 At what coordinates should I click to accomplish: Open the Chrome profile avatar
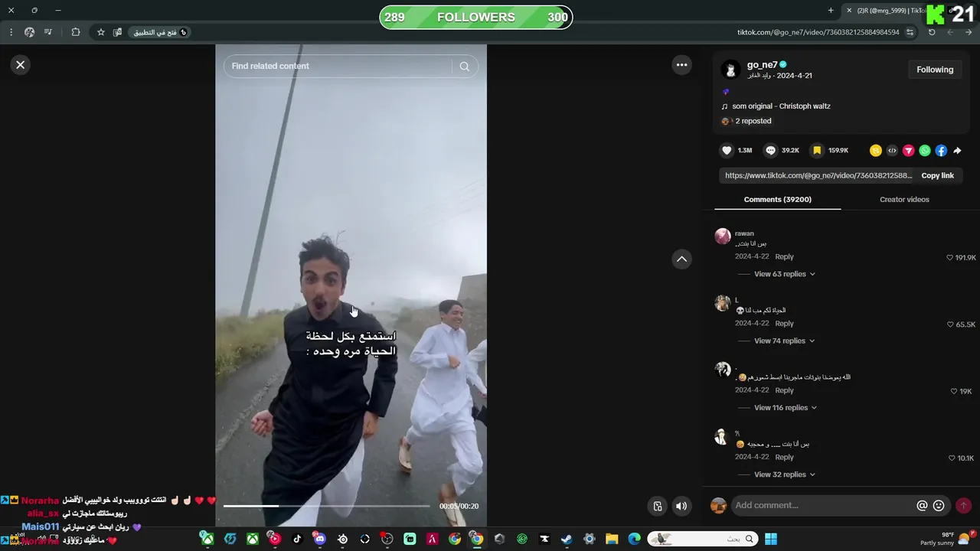click(x=29, y=32)
